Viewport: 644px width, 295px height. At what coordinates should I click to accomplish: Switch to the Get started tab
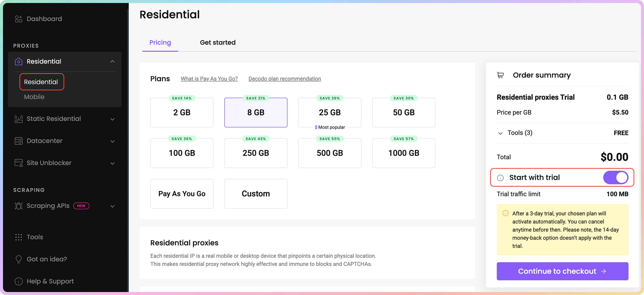pyautogui.click(x=218, y=43)
